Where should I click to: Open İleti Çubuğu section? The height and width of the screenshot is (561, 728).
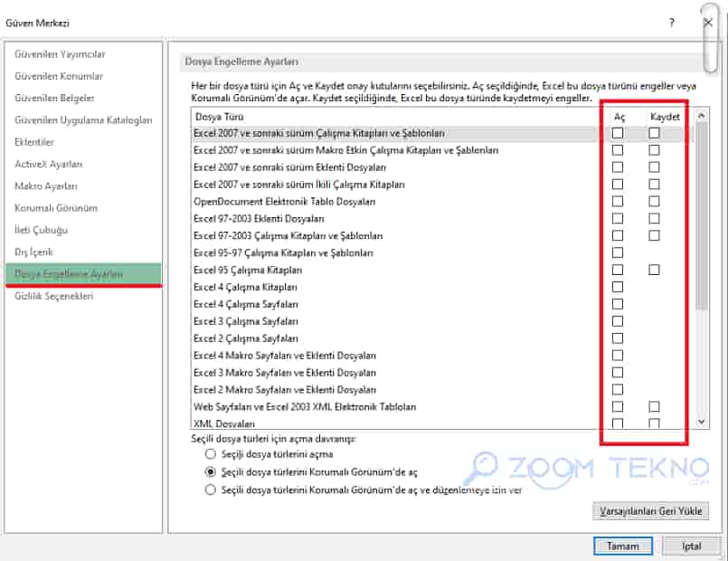point(41,230)
